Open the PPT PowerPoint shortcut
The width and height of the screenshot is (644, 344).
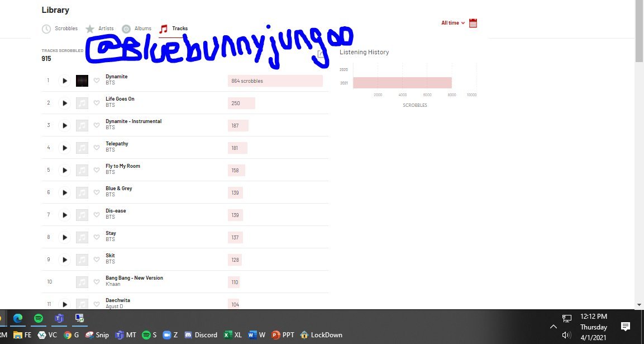click(283, 335)
